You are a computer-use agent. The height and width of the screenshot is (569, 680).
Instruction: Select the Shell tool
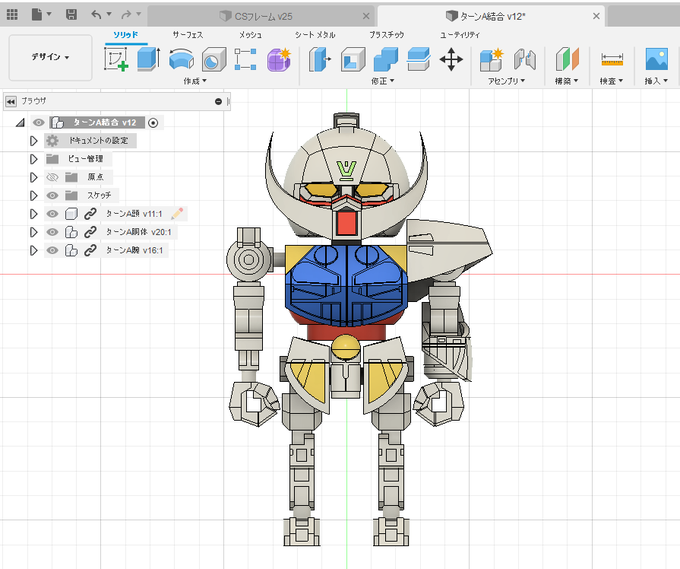(353, 59)
